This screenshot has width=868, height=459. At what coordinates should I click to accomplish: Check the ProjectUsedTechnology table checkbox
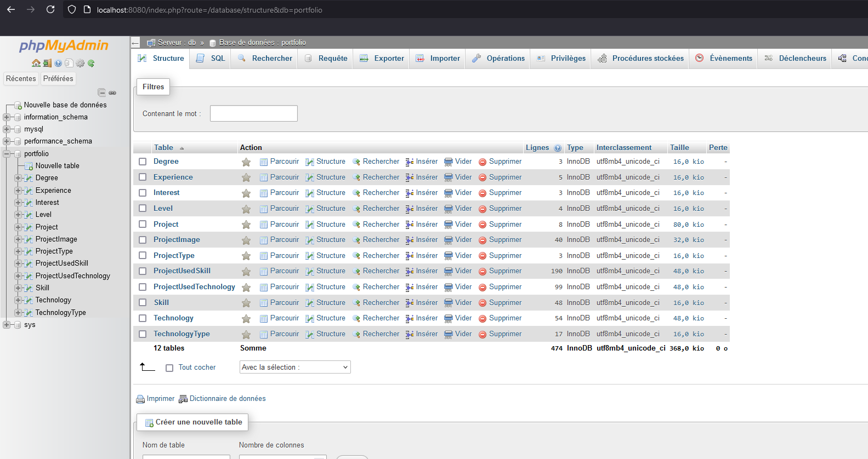143,287
